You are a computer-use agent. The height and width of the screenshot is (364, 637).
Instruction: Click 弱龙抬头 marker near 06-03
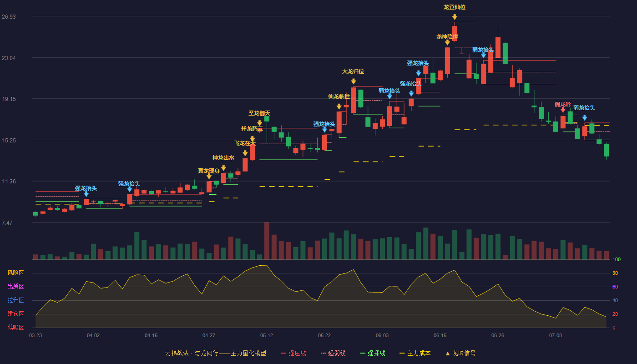pos(389,96)
